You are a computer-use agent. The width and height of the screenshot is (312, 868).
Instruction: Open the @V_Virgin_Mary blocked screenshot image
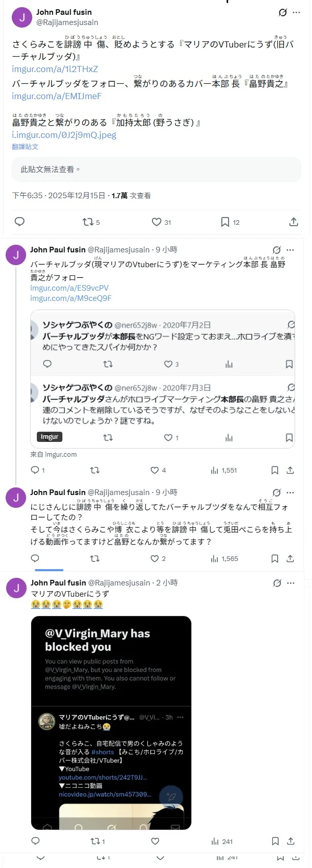(111, 722)
